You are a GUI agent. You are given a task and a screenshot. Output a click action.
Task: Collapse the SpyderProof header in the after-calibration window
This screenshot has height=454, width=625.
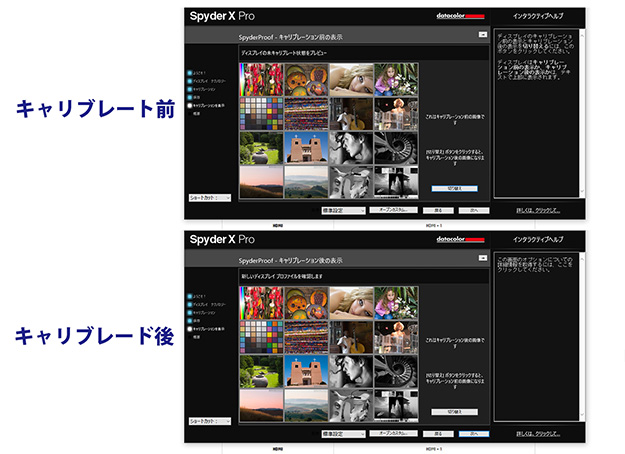[x=484, y=258]
